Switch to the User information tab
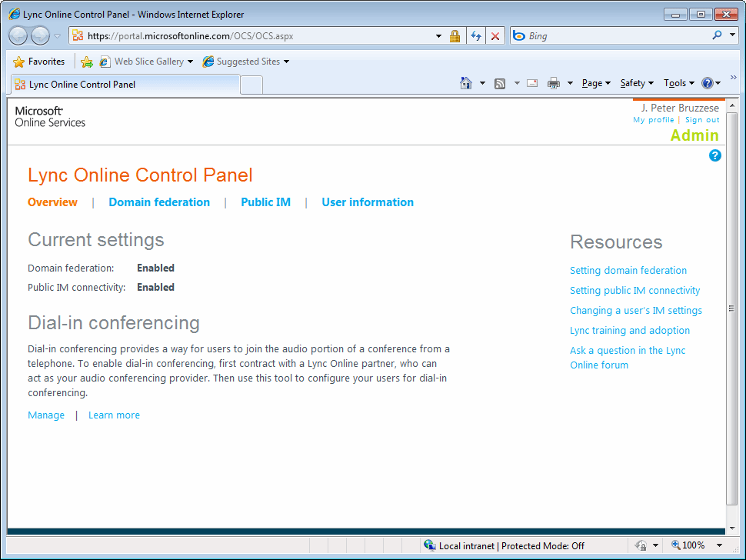The height and width of the screenshot is (560, 746). coord(368,202)
